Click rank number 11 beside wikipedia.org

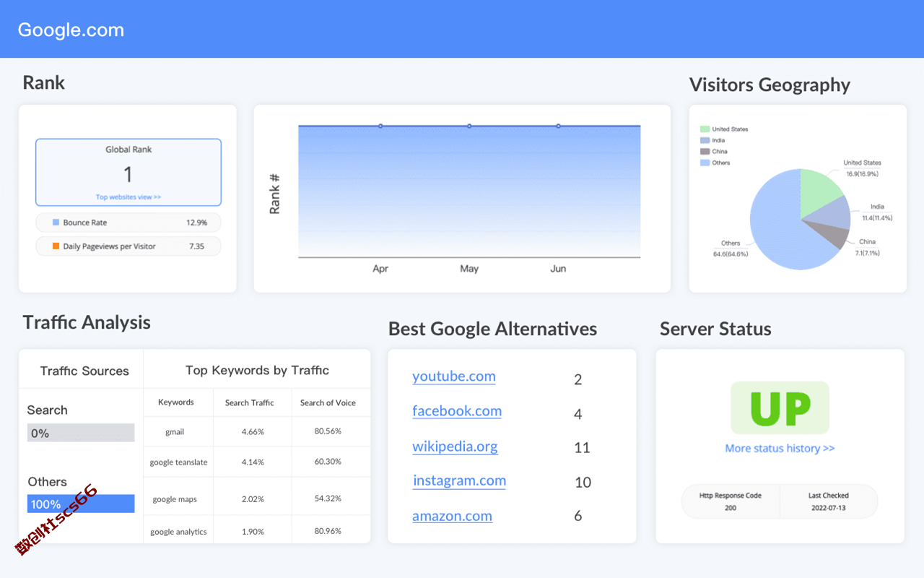[x=582, y=448]
